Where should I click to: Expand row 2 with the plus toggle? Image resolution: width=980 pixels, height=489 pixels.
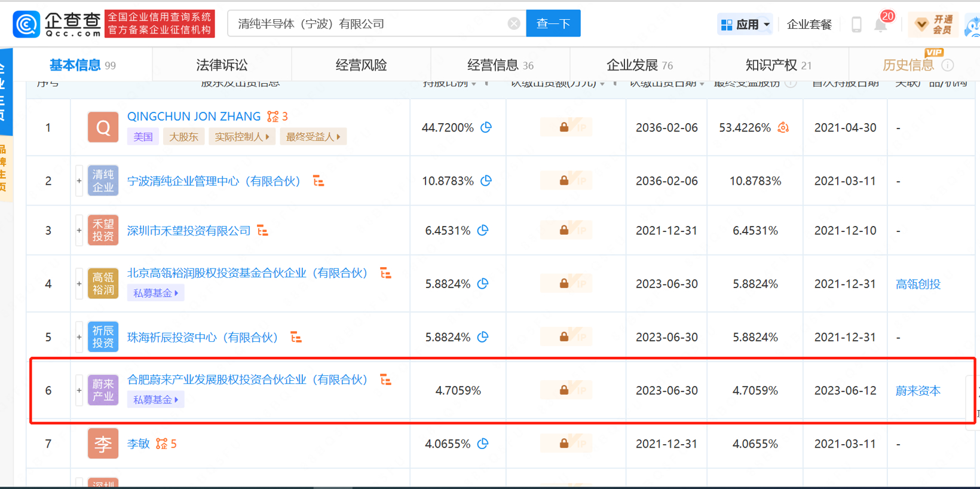[x=79, y=181]
